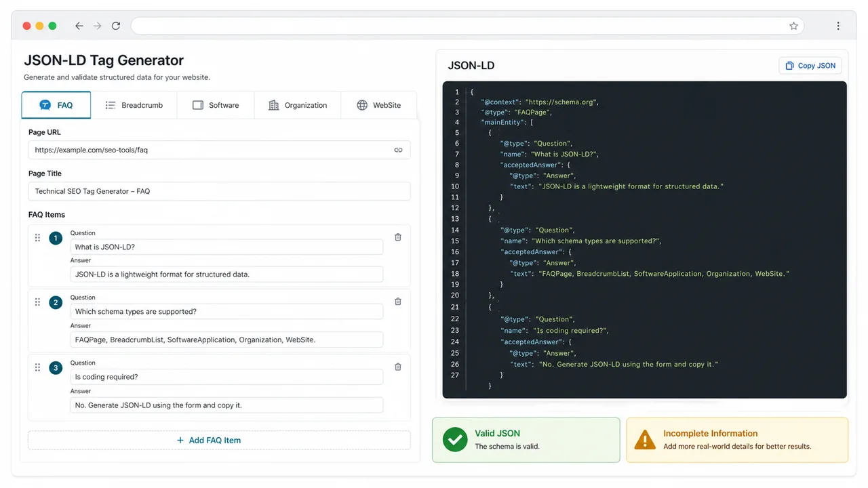Click the 'JSON-LD Tag Generator' heading
The width and height of the screenshot is (868, 488).
(x=104, y=60)
